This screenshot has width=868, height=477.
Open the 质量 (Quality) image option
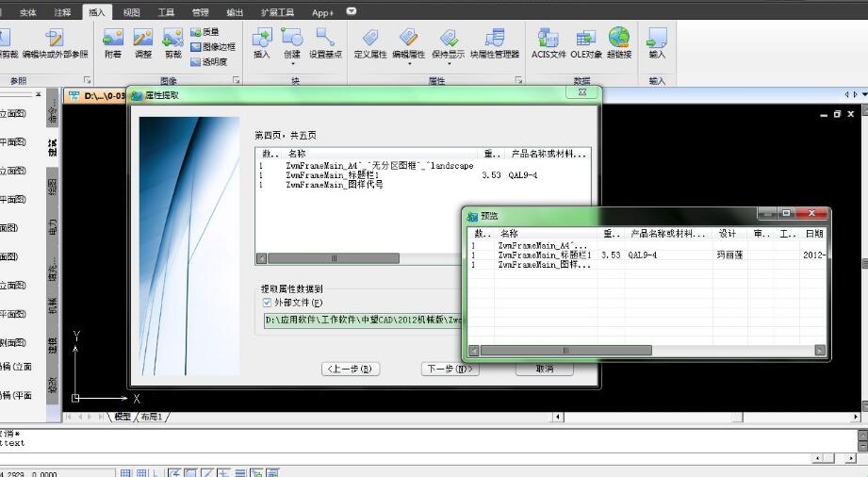(x=205, y=32)
